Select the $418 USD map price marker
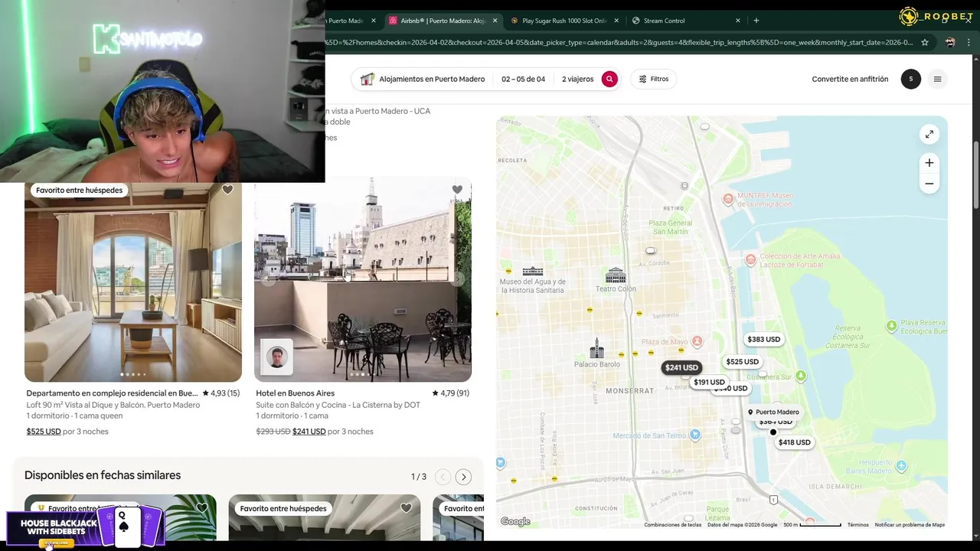980x551 pixels. [794, 442]
